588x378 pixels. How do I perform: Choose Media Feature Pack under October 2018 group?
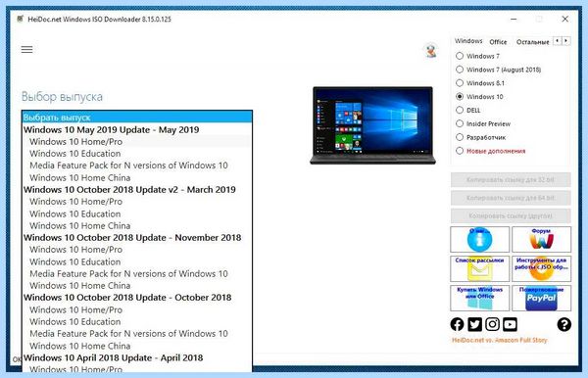pos(137,334)
